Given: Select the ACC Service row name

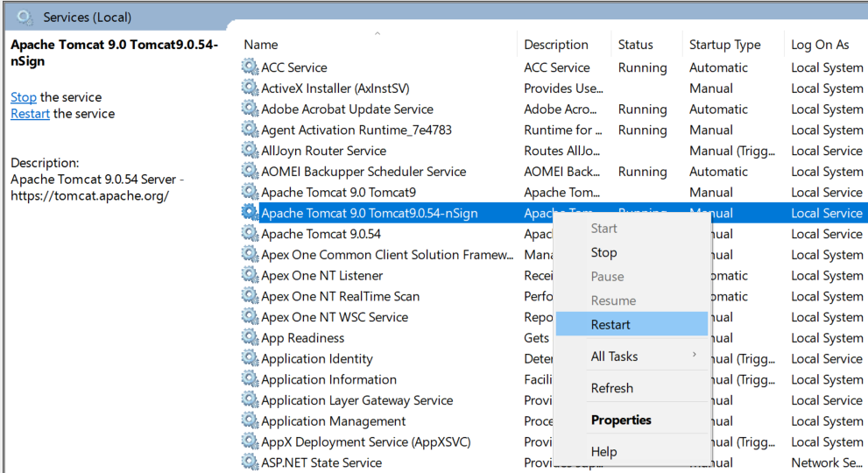Looking at the screenshot, I should pos(294,67).
